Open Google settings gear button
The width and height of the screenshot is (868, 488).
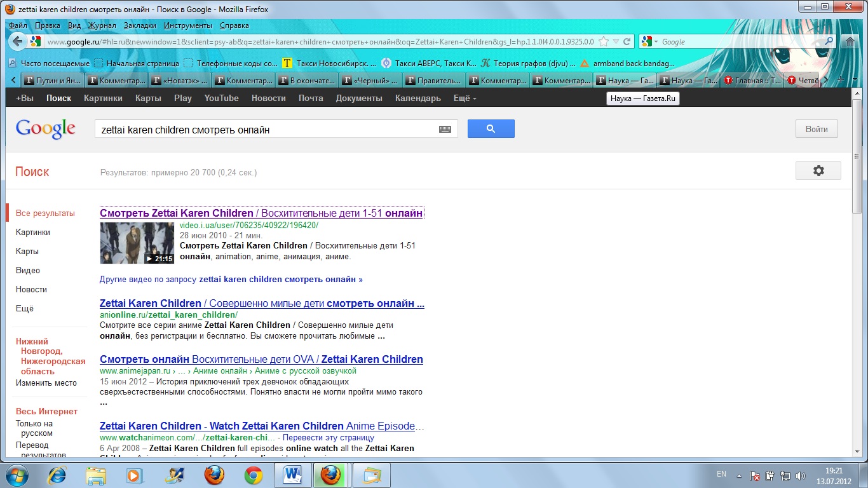point(818,170)
